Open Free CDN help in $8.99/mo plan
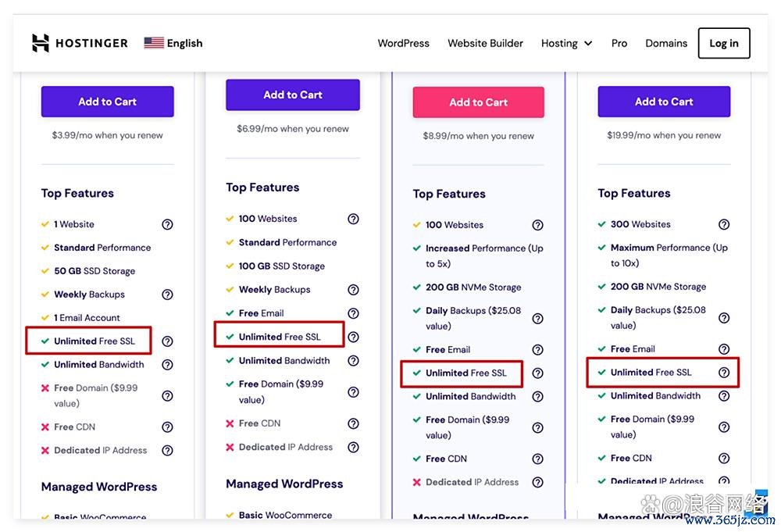Viewport: 781px width, 532px height. point(537,459)
